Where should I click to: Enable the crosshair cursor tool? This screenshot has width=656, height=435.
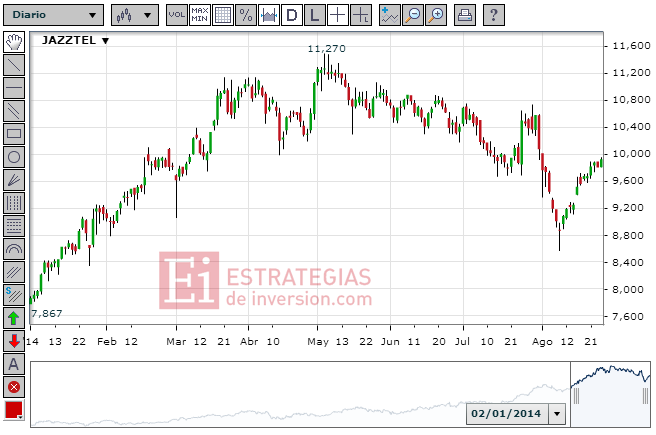pos(338,15)
